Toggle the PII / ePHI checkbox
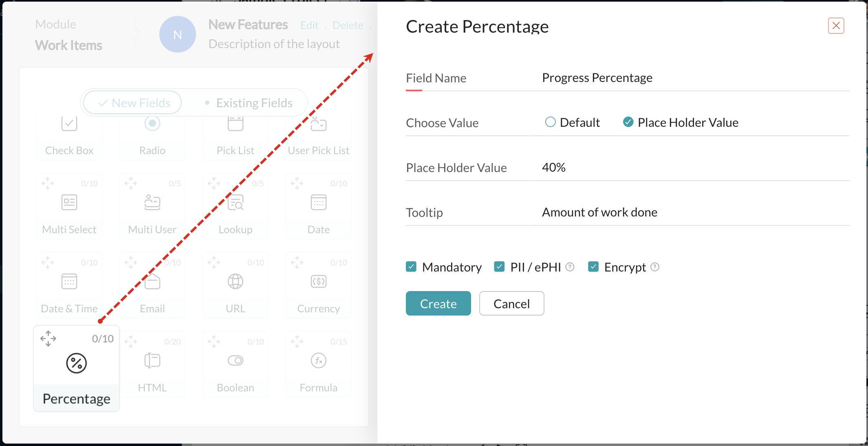This screenshot has width=868, height=446. pos(499,267)
